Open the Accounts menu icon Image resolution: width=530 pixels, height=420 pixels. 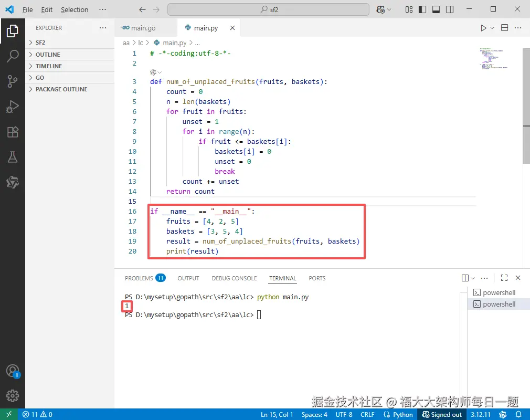point(13,371)
